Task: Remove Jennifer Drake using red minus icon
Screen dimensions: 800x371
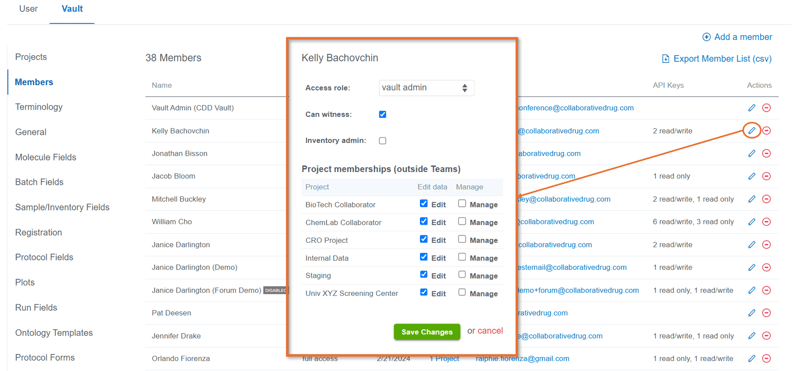Action: coord(766,336)
